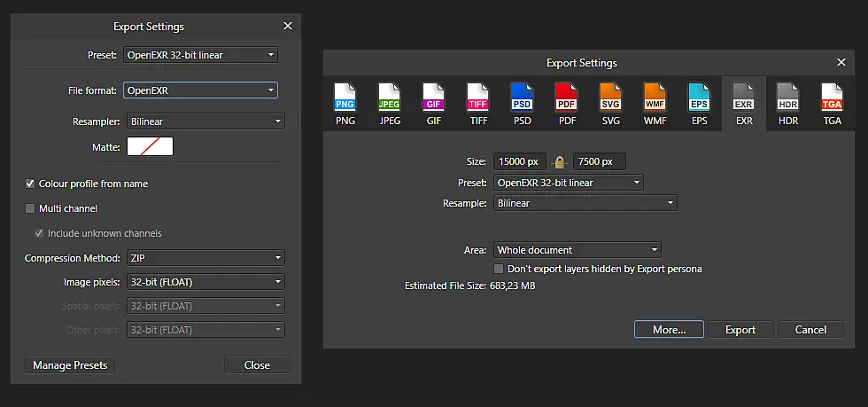Viewport: 868px width, 407px height.
Task: Click the Close button in left panel
Action: pyautogui.click(x=257, y=364)
